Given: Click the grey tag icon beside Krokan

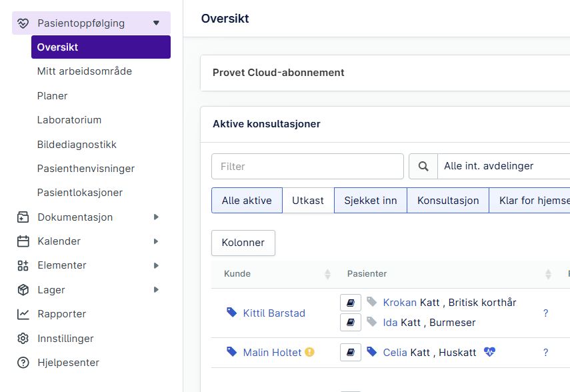Looking at the screenshot, I should (371, 301).
